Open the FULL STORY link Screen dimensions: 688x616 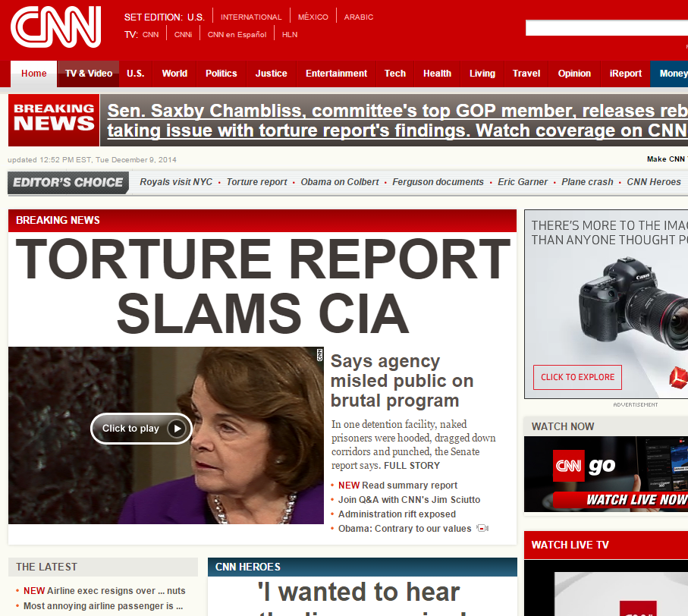coord(412,466)
